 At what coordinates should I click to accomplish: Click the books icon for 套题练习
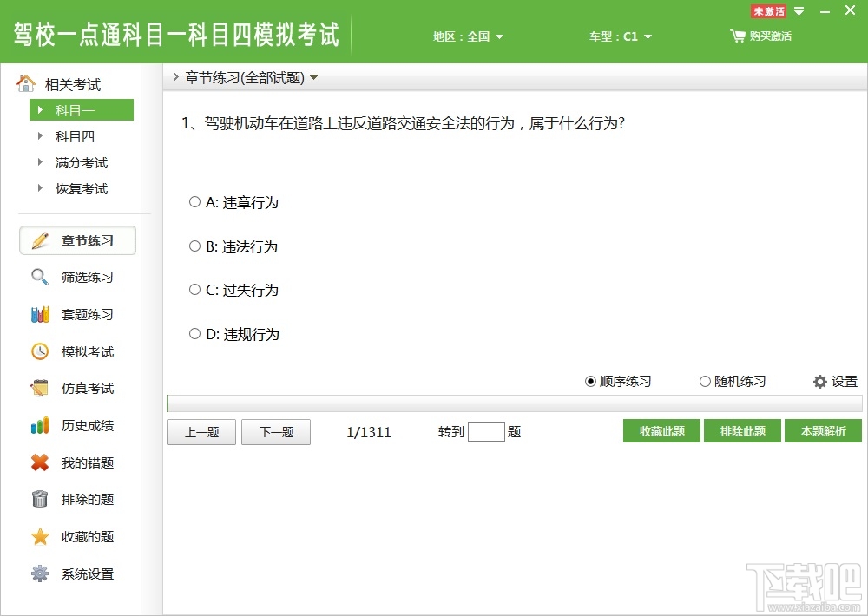[40, 314]
